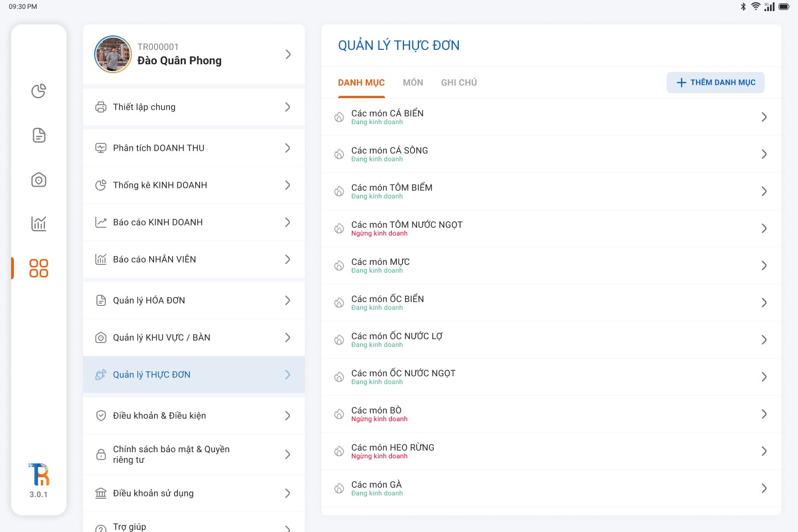
Task: Click the food icon beside Quản lý THỰC ĐƠN
Action: (x=101, y=375)
